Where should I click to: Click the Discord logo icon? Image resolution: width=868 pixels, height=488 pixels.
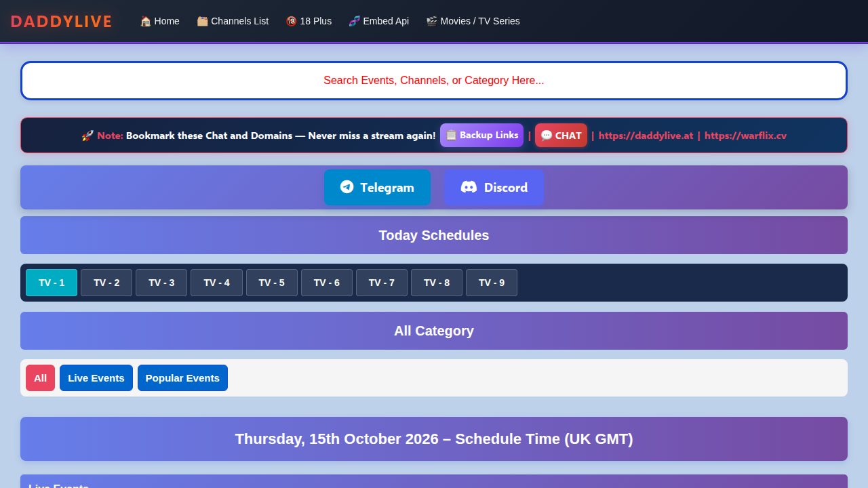pos(469,187)
